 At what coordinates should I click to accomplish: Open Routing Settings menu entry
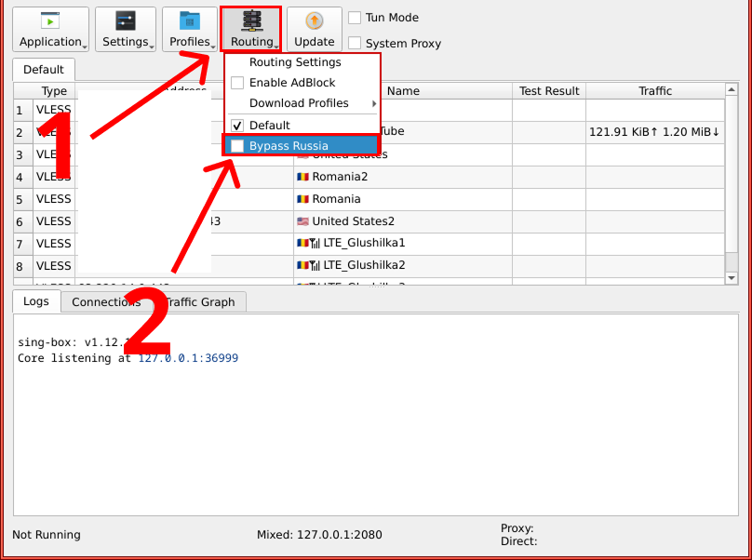click(x=295, y=62)
